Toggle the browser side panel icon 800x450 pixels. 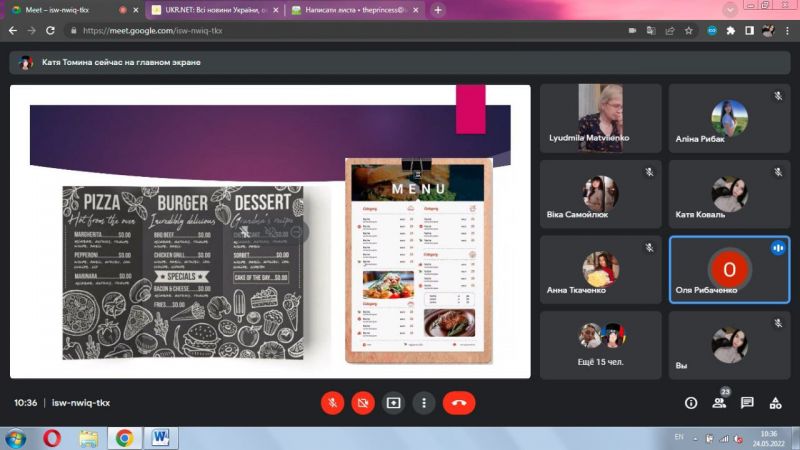[749, 31]
